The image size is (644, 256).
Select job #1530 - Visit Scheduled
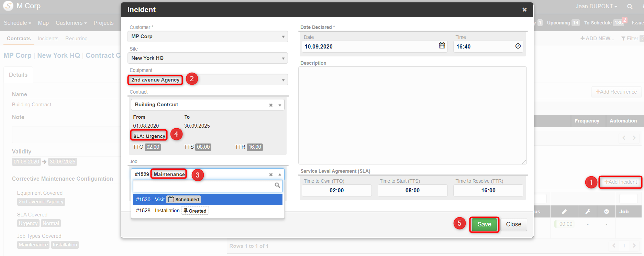[208, 200]
